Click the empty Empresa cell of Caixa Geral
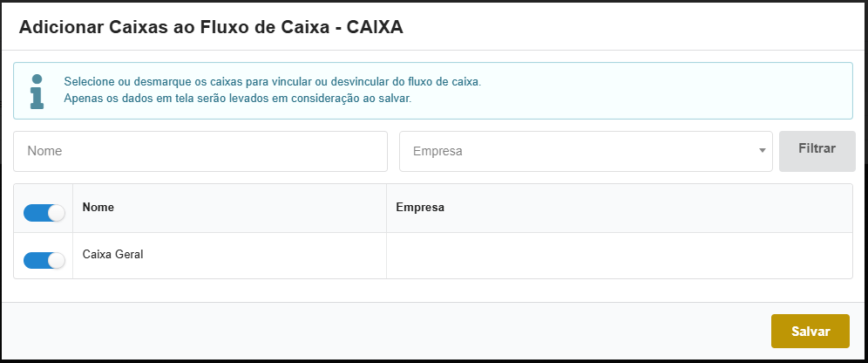The height and width of the screenshot is (363, 868). click(619, 256)
